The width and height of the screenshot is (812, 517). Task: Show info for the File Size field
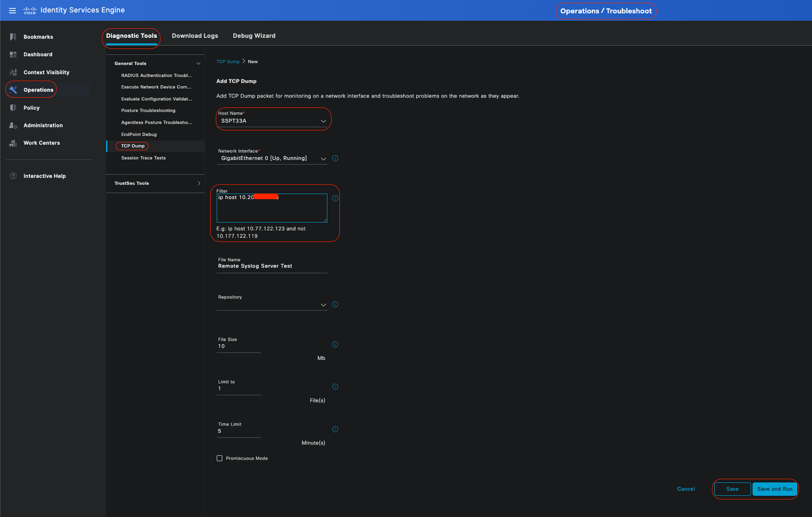[335, 345]
